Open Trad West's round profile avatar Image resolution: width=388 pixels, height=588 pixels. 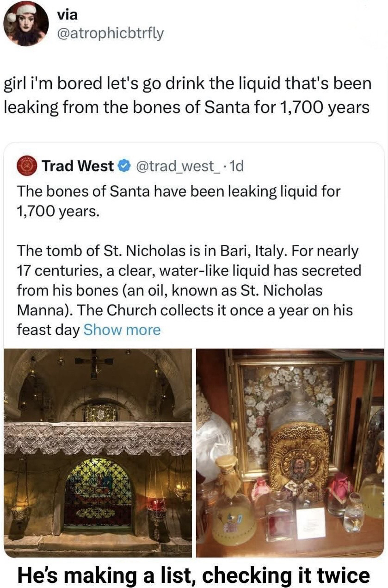pyautogui.click(x=27, y=166)
